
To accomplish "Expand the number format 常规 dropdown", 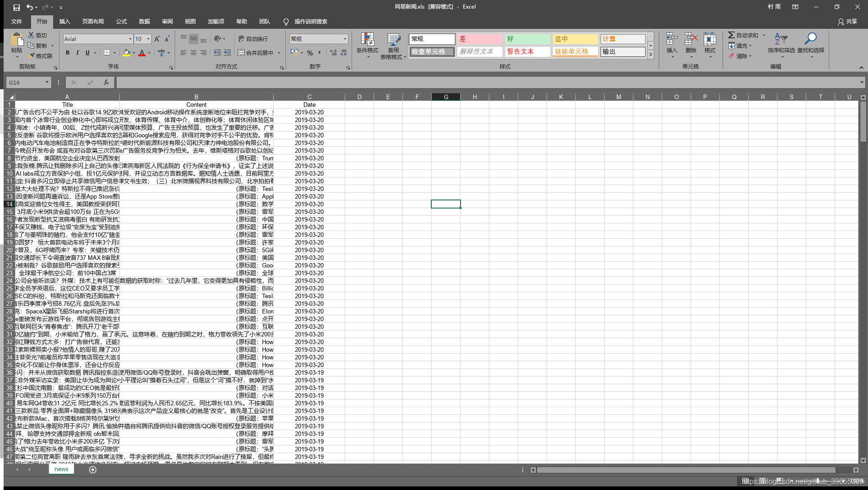I will coord(345,39).
